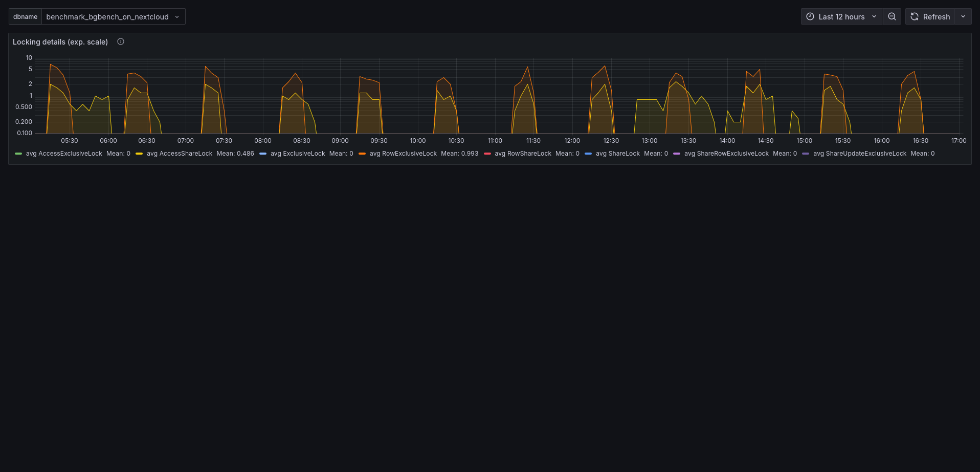This screenshot has height=472, width=980.
Task: Click the avg ShareLock legend color swatch
Action: tap(588, 154)
